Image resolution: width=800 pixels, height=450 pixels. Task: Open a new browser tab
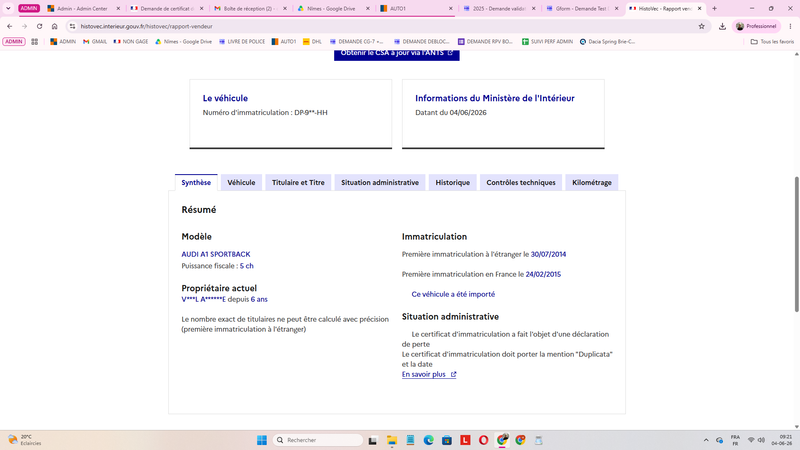click(x=714, y=8)
